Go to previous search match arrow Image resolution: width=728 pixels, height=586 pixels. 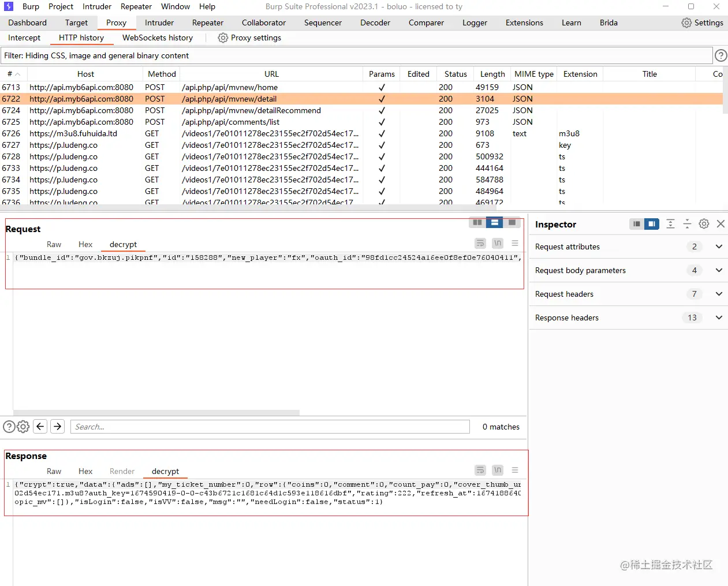point(40,427)
